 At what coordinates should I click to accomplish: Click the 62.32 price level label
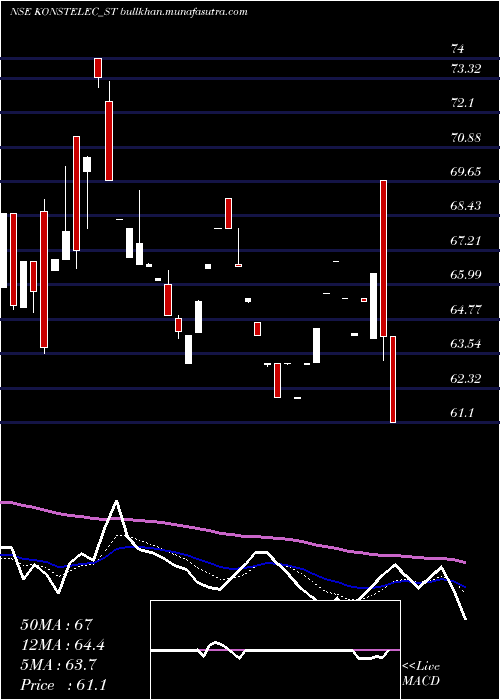[466, 379]
